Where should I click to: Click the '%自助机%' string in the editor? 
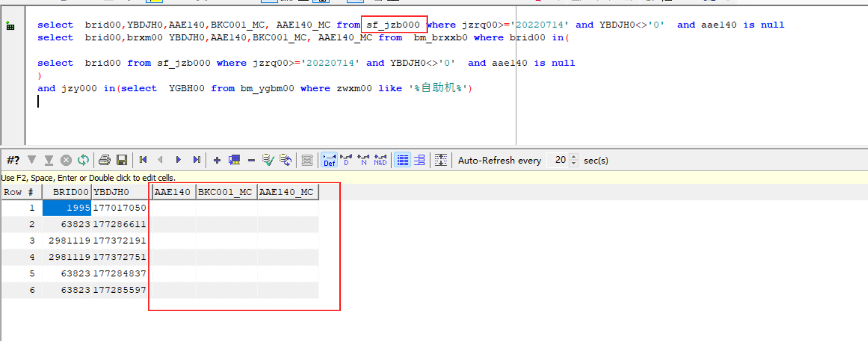click(x=438, y=88)
